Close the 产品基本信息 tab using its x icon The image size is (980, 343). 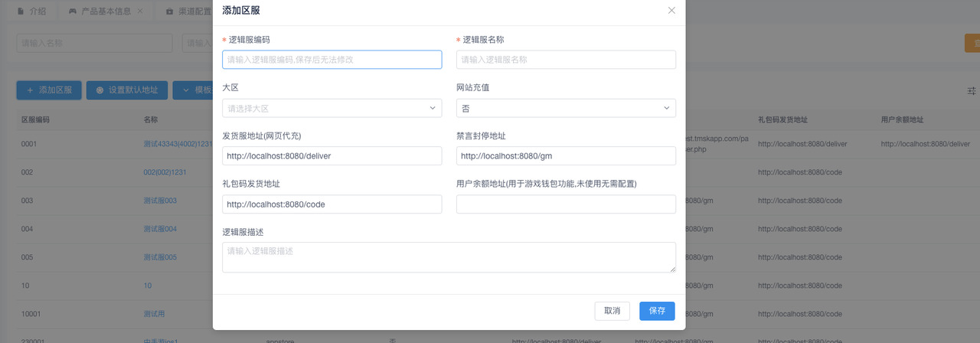(x=139, y=12)
